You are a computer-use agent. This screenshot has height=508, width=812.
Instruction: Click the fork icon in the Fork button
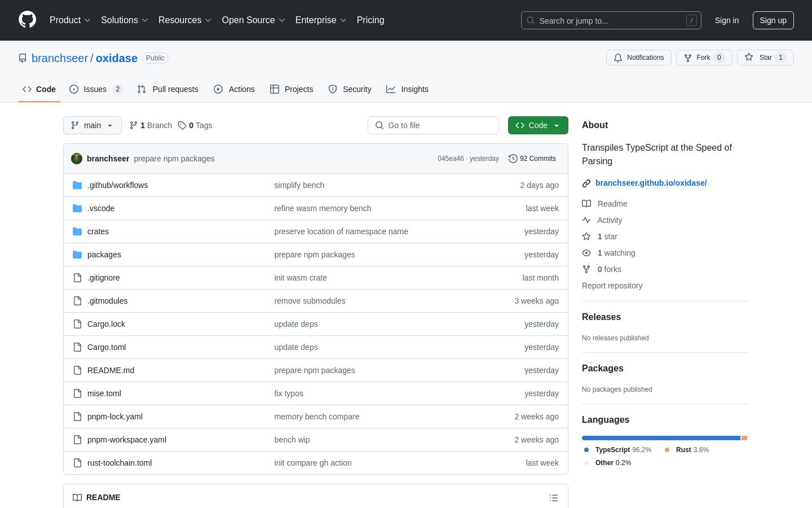pos(688,58)
